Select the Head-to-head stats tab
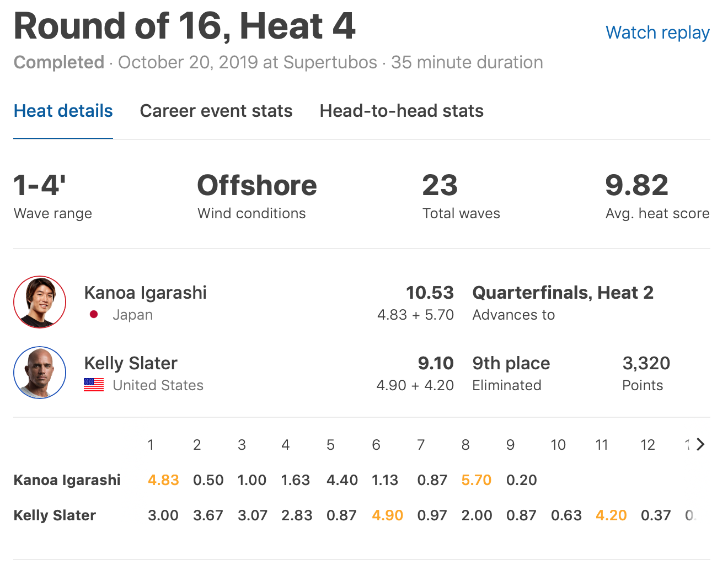Viewport: 728px width, 571px height. tap(402, 111)
